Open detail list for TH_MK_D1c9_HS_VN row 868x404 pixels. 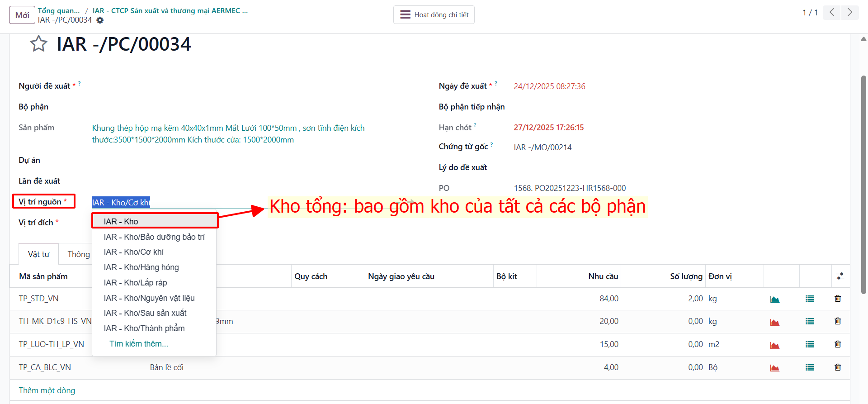tap(810, 321)
